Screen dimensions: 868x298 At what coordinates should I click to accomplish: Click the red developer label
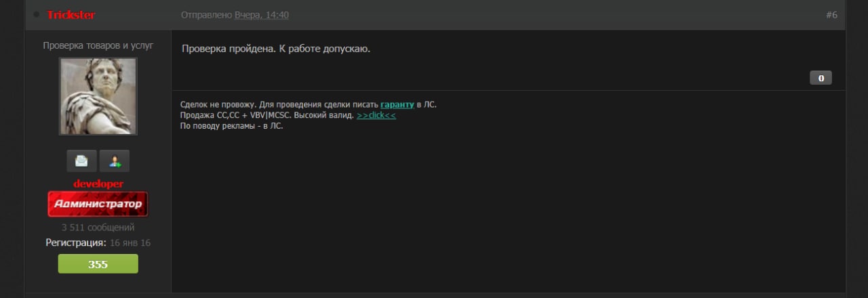pos(98,184)
